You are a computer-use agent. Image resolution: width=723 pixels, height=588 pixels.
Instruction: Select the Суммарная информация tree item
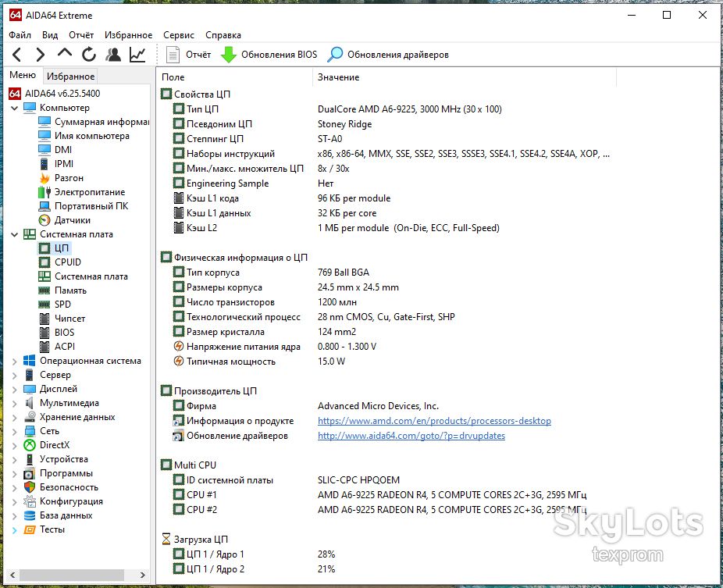click(94, 122)
